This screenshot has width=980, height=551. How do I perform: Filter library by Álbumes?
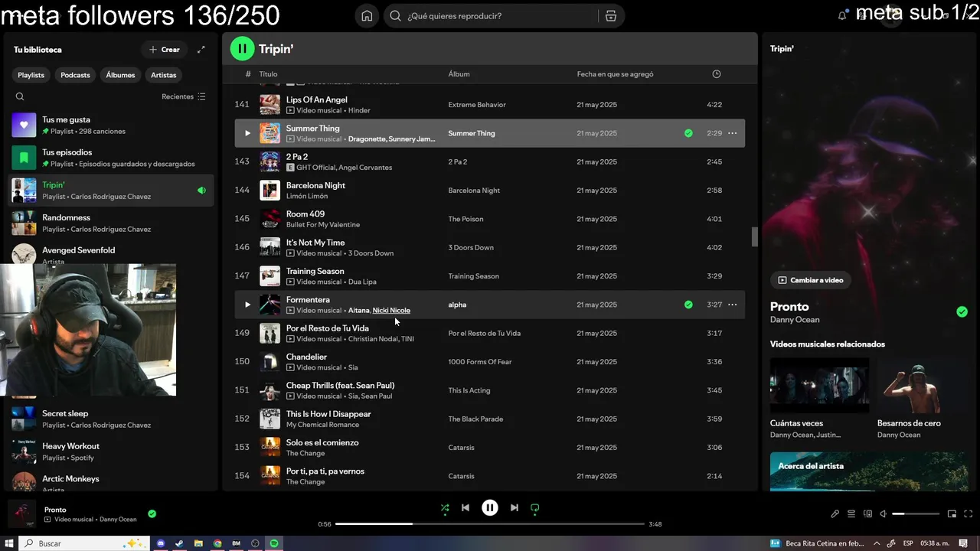point(120,75)
